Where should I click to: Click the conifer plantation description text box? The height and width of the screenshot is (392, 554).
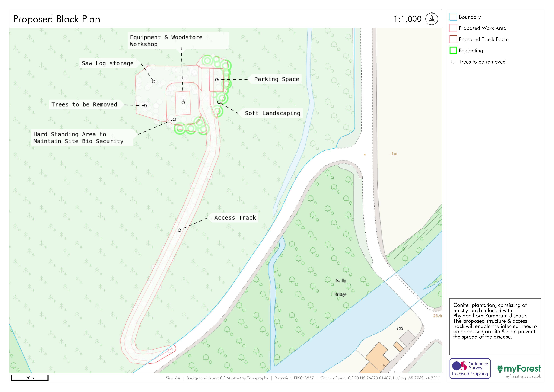[495, 327]
